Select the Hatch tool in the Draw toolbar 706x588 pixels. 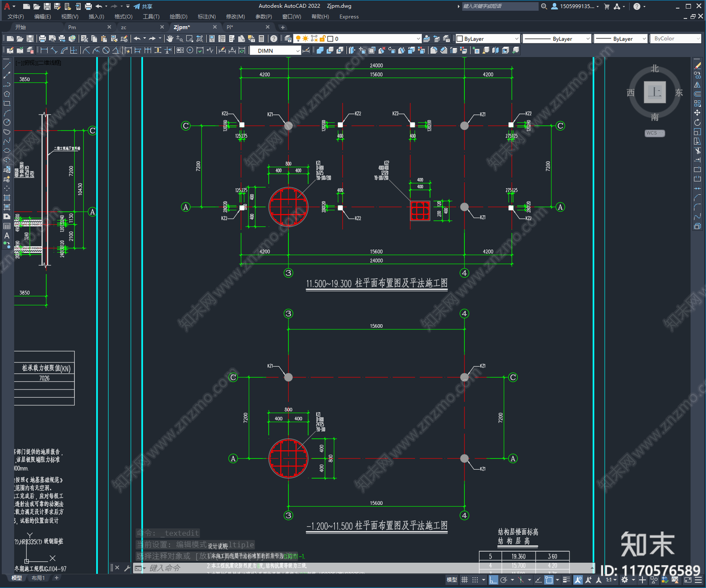click(x=7, y=198)
